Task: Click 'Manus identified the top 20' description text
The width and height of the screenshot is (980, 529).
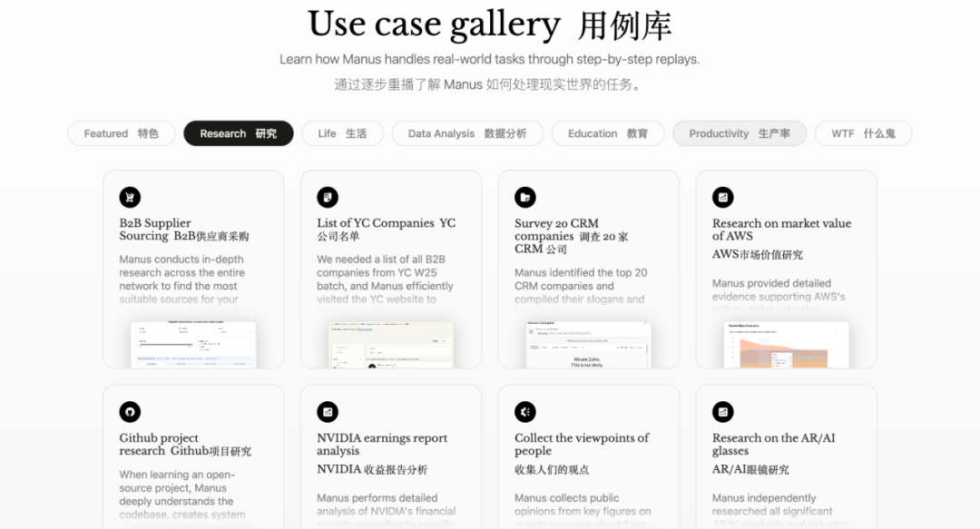Action: click(x=581, y=286)
